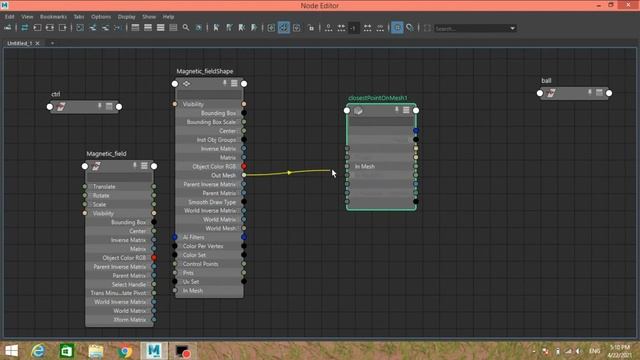Viewport: 640px width, 360px height.
Task: Toggle pin on Magnetic_field node
Action: pyautogui.click(x=135, y=165)
